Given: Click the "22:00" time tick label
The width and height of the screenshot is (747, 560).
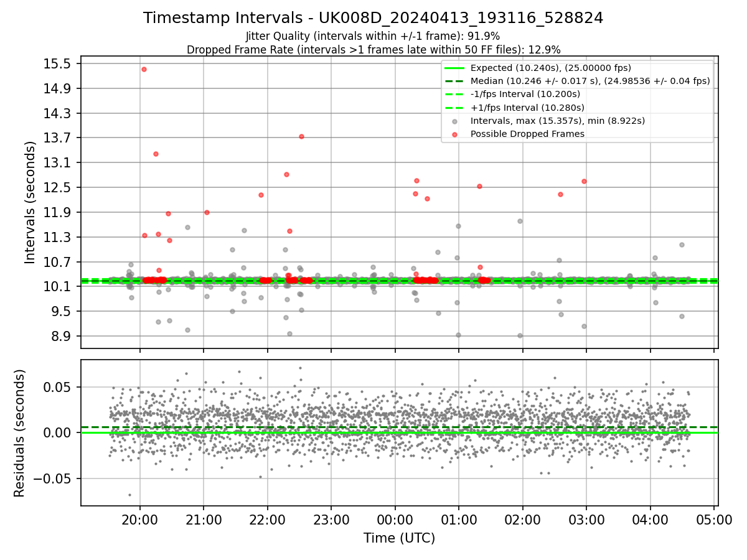Looking at the screenshot, I should [267, 520].
